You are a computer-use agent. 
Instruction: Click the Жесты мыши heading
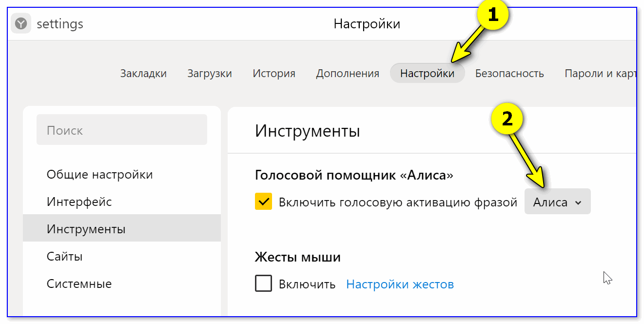pyautogui.click(x=297, y=257)
